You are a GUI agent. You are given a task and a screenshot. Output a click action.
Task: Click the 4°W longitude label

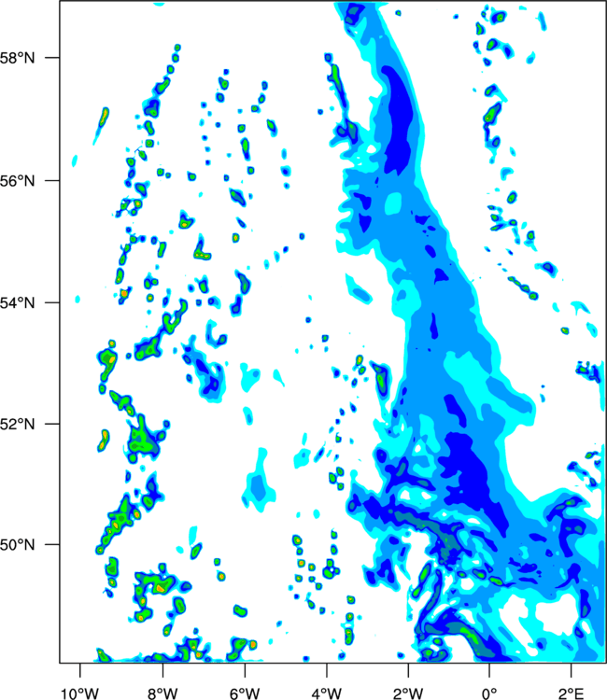327,693
